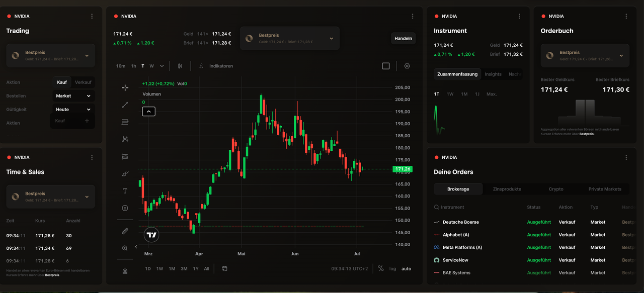Switch to Zinsprodukte orders tab
The width and height of the screenshot is (644, 293).
[507, 189]
